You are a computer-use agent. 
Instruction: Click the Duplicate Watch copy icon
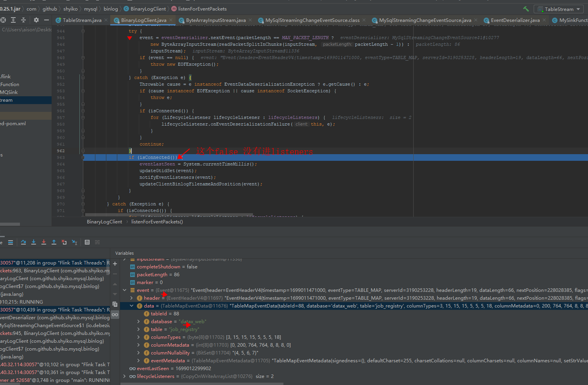point(115,304)
